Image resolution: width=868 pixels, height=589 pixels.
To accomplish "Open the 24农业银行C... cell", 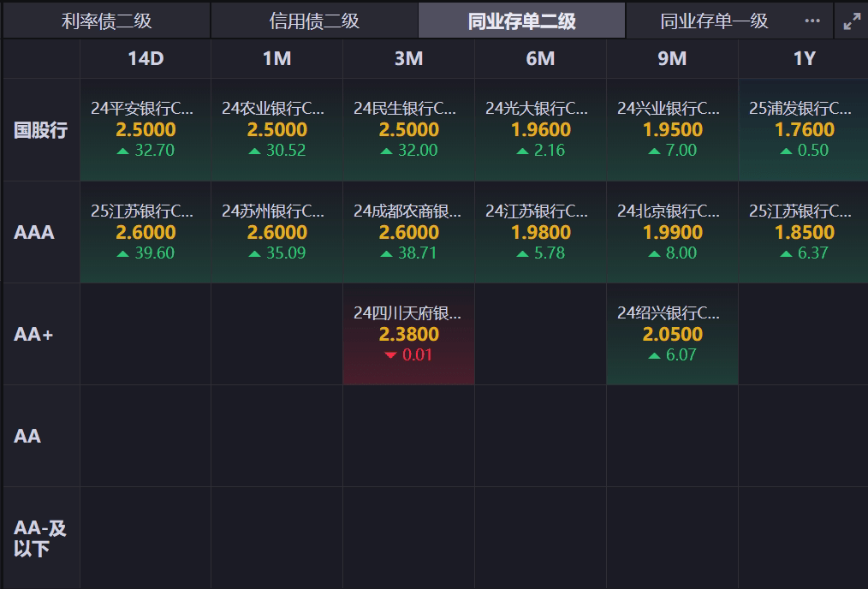I will click(276, 129).
